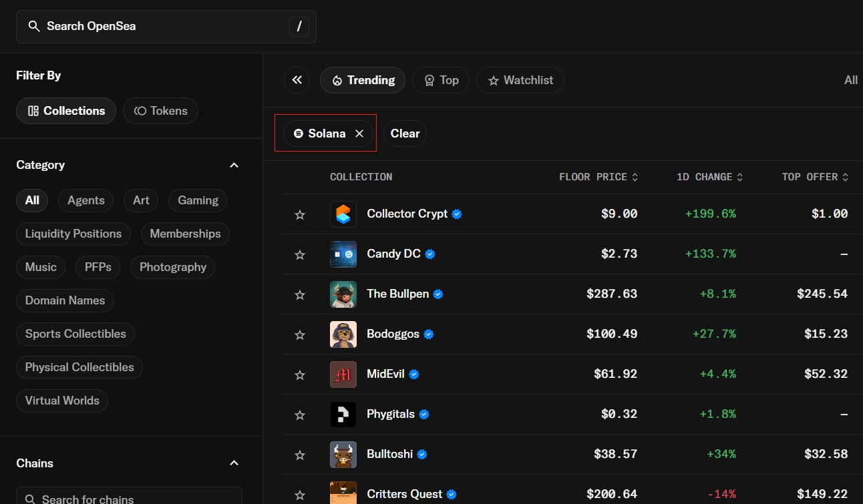Click the Bodoggos verified badge
This screenshot has height=504, width=863.
click(x=429, y=334)
